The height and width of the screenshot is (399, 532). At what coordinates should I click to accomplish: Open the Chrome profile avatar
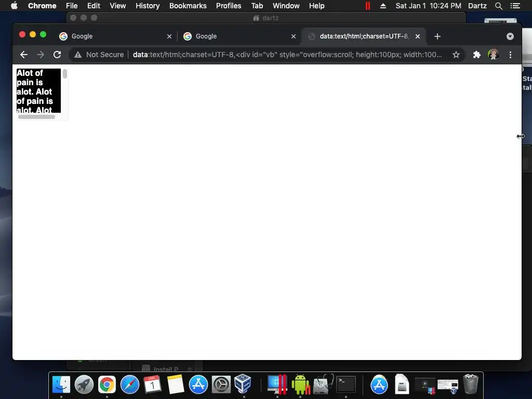[494, 55]
